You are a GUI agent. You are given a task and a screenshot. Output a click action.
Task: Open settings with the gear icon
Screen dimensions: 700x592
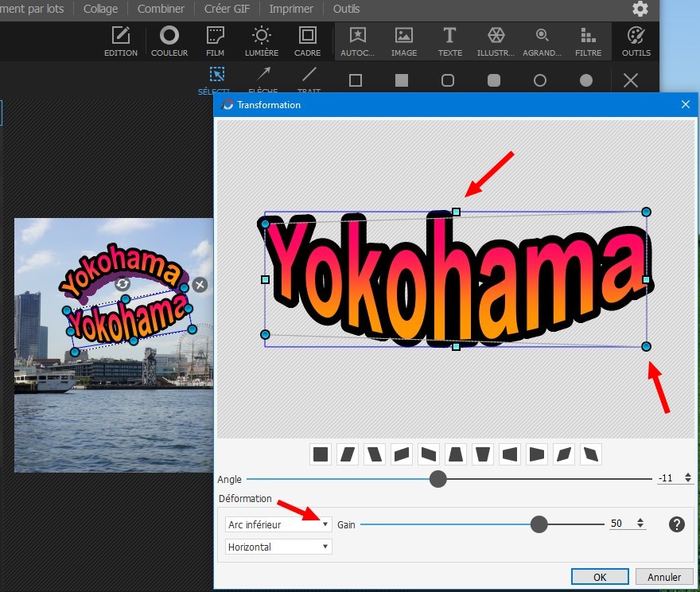coord(640,9)
